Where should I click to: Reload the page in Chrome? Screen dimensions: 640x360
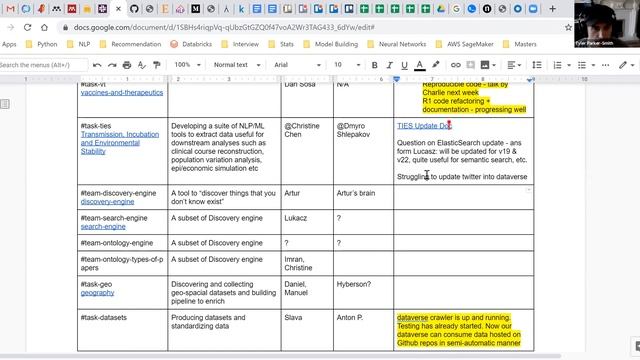(x=27, y=27)
